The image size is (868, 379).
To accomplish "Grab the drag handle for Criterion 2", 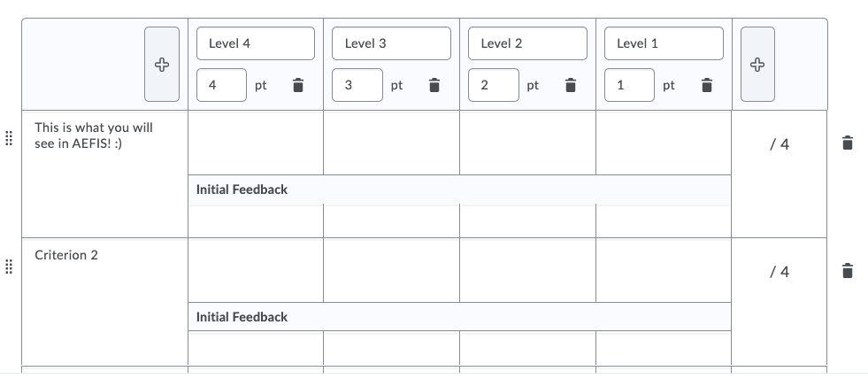I will 8,267.
